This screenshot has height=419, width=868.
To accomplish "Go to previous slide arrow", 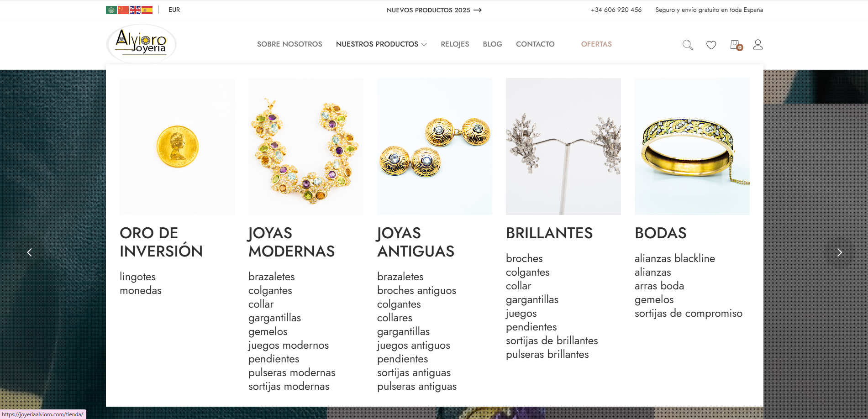I will pos(29,252).
